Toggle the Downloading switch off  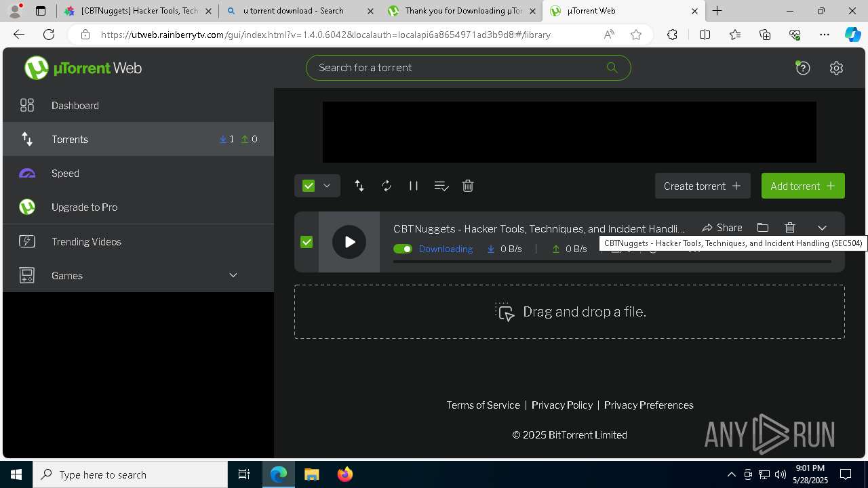pyautogui.click(x=403, y=249)
